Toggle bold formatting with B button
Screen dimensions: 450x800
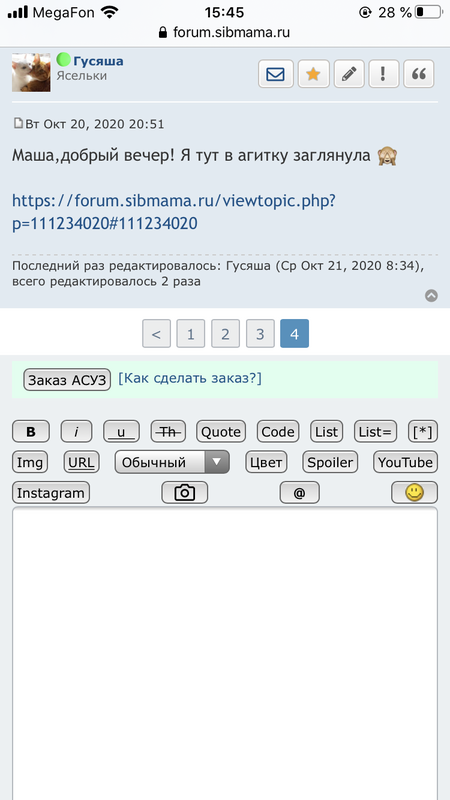pos(31,432)
